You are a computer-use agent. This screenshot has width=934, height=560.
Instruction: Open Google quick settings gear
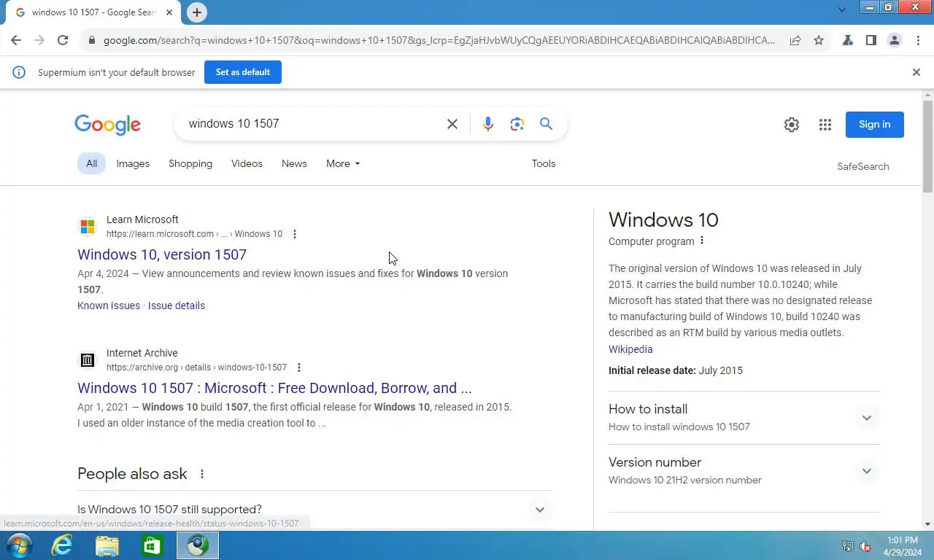click(x=792, y=125)
